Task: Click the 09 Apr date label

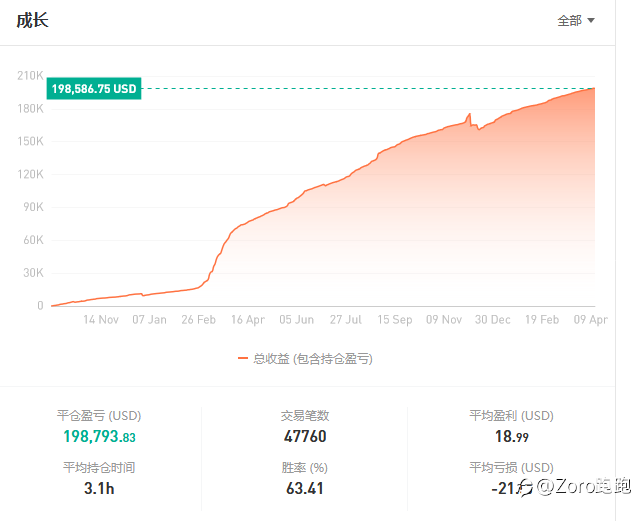Action: click(x=591, y=320)
